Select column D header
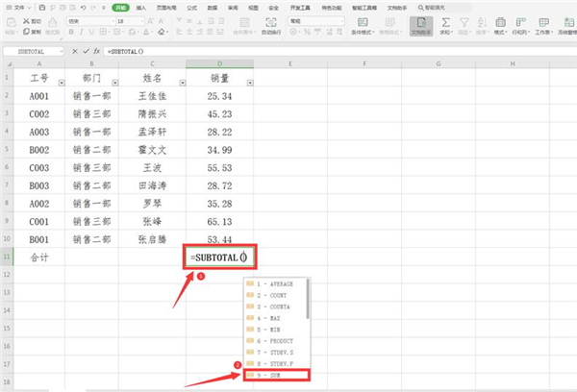 click(219, 64)
